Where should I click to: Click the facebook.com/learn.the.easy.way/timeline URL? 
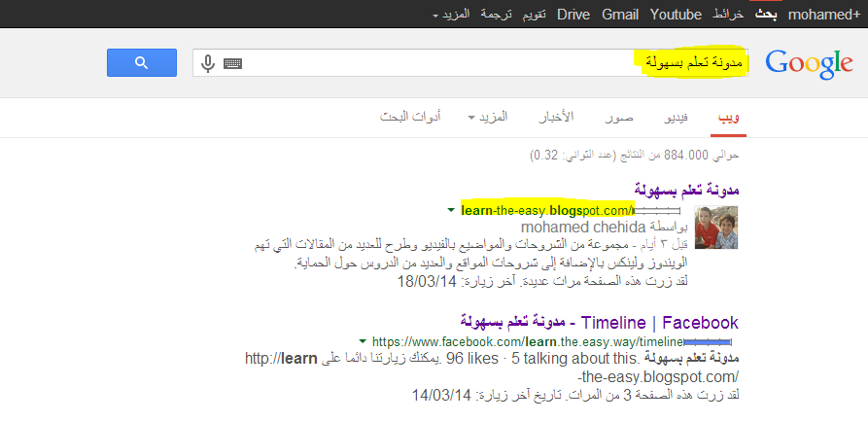coord(528,341)
